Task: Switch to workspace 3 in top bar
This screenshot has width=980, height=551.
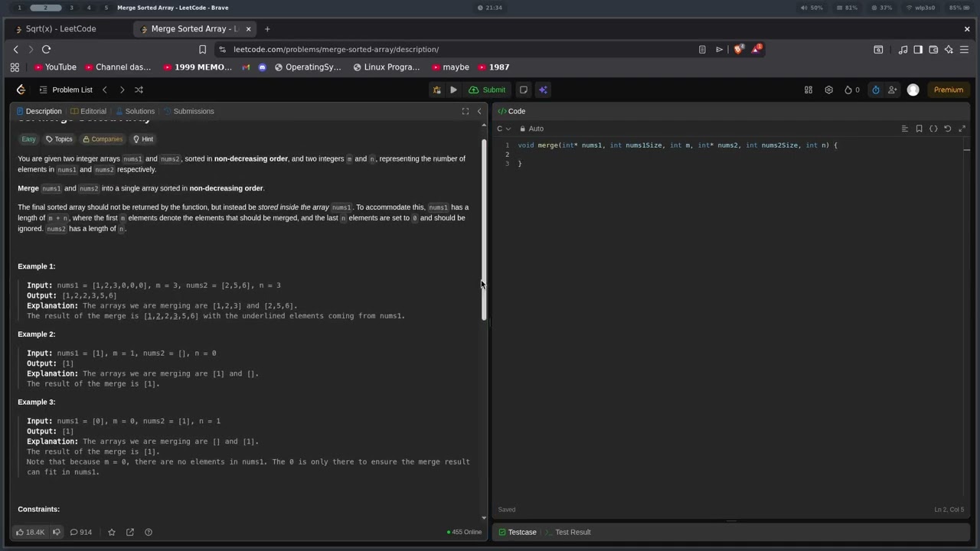Action: click(x=71, y=8)
